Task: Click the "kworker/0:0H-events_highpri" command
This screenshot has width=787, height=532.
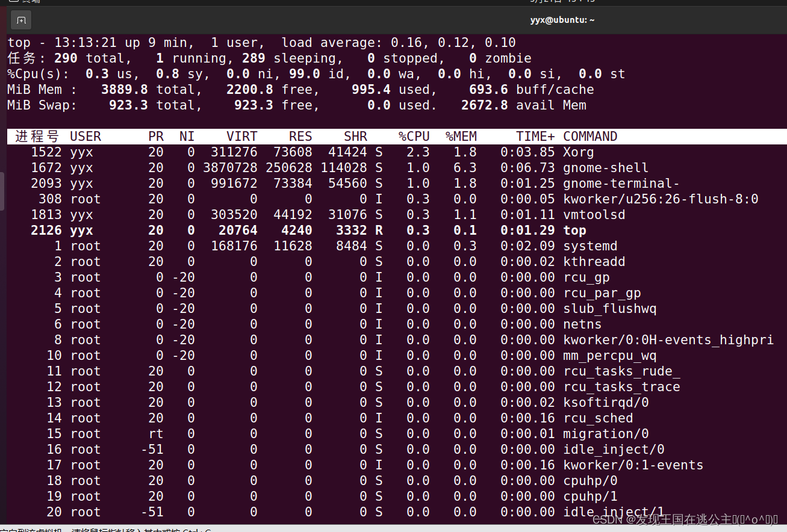Action: point(668,340)
